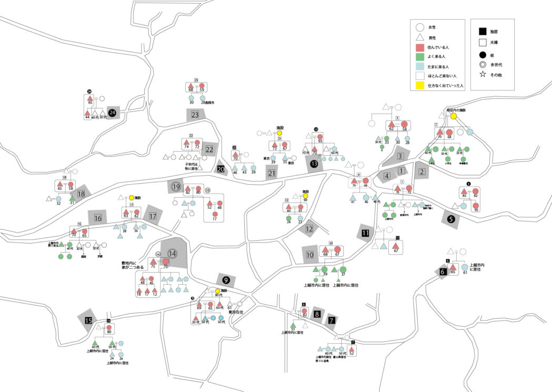Click the gray house block numbered 23
This screenshot has width=552, height=392.
coord(195,115)
